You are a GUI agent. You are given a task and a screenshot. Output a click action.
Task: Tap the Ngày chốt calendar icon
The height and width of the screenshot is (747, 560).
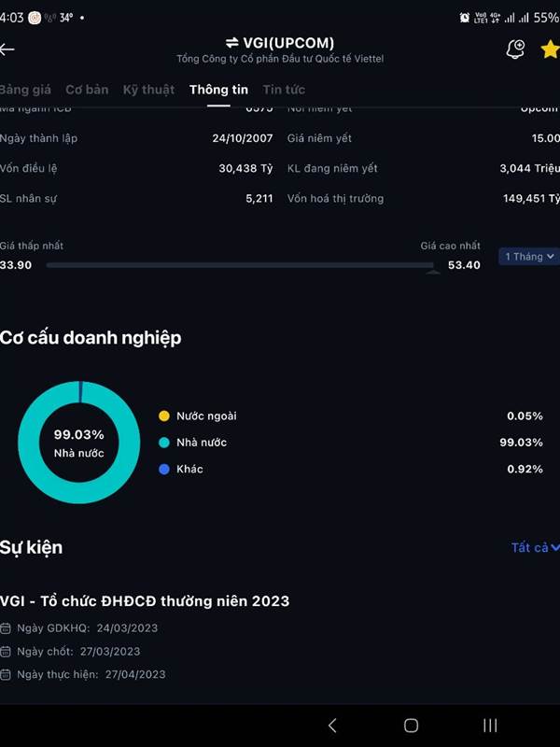coord(6,651)
